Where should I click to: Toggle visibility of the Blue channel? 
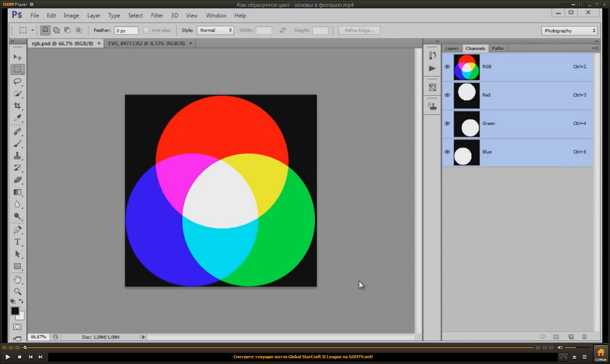pos(447,152)
